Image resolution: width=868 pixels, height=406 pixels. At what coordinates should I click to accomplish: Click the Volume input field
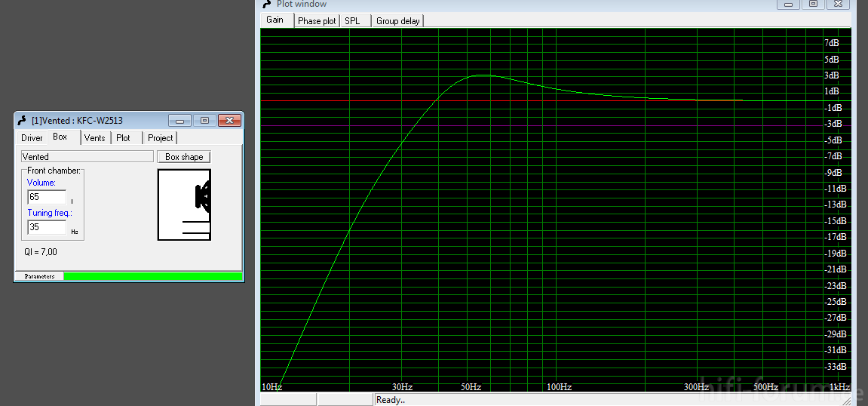coord(47,197)
